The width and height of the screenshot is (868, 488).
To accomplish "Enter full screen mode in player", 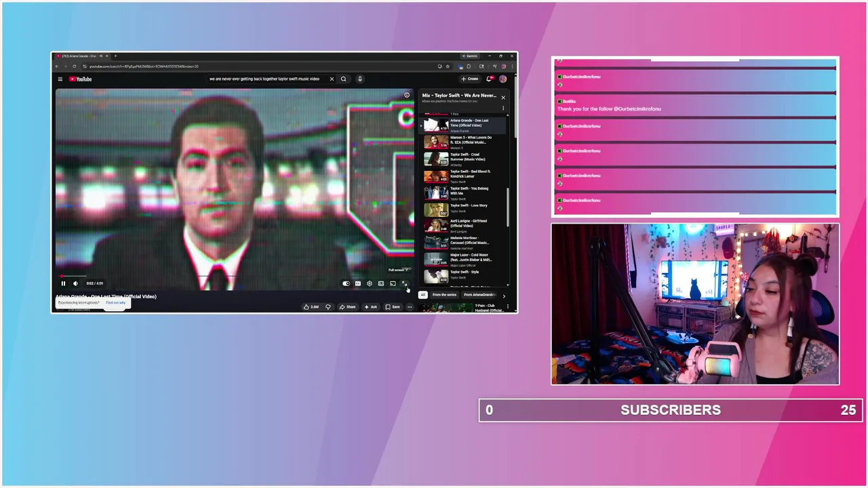I will (x=404, y=283).
